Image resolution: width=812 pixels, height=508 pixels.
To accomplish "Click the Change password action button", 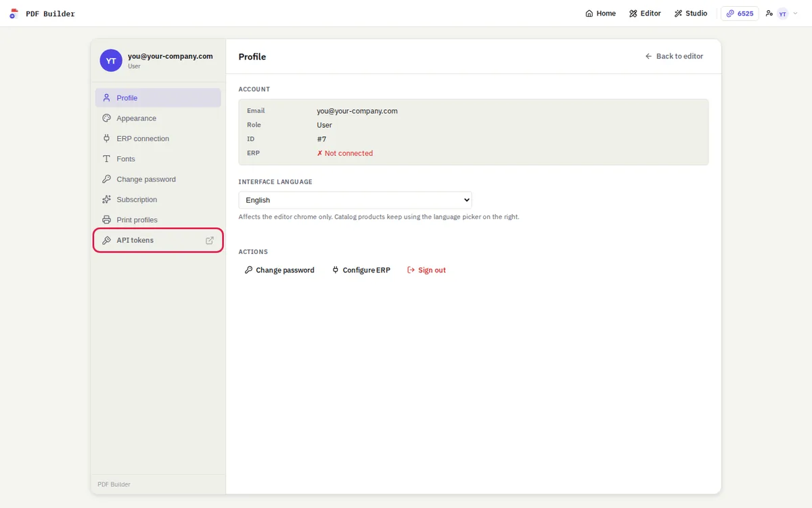I will pyautogui.click(x=279, y=270).
